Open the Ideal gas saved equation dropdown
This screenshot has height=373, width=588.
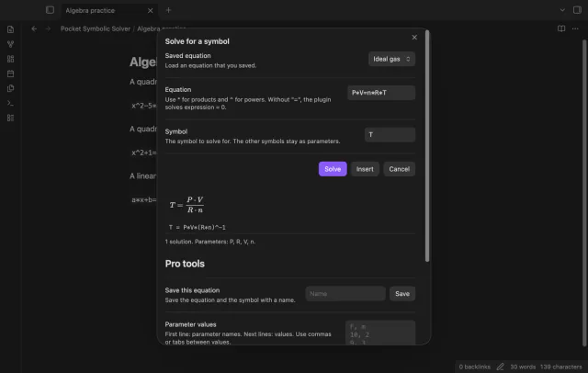point(391,59)
